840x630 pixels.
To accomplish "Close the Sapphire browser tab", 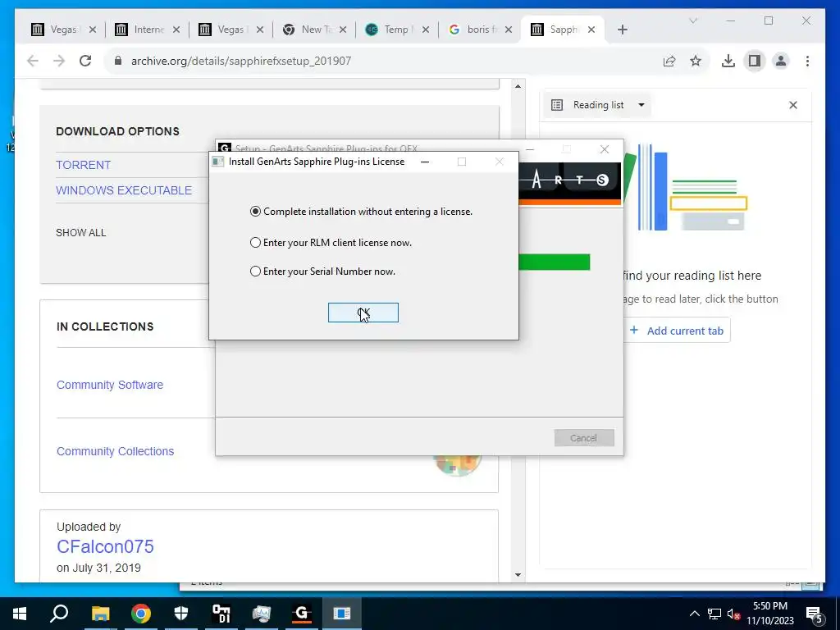I will pos(591,30).
